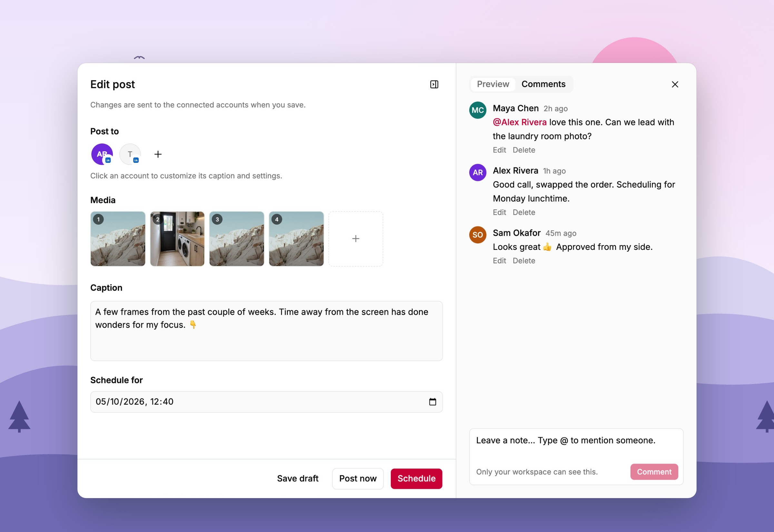Image resolution: width=774 pixels, height=532 pixels.
Task: Focus the caption text area
Action: [266, 331]
